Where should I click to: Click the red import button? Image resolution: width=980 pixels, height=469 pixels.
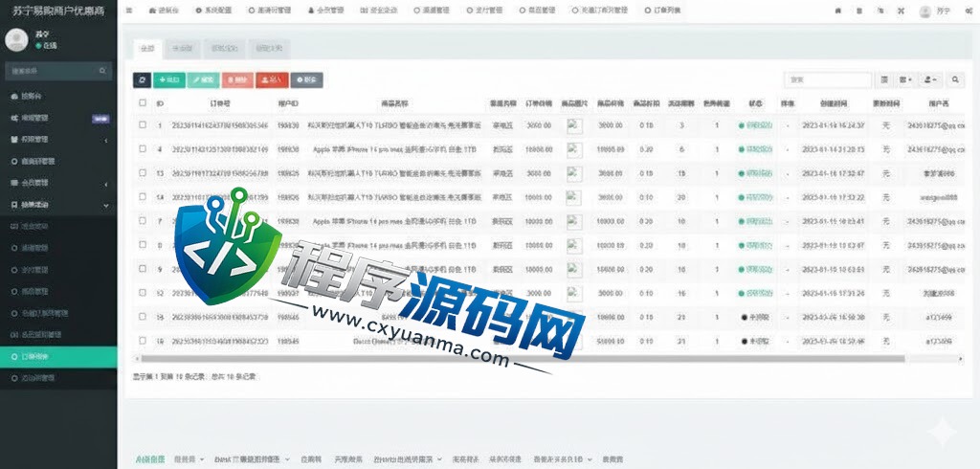pos(272,80)
